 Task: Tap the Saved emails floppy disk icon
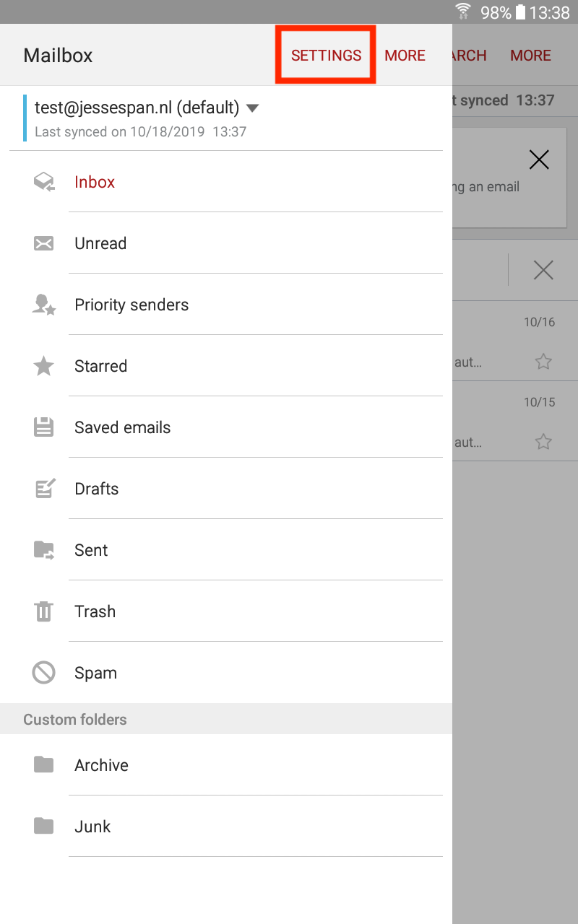(x=44, y=427)
